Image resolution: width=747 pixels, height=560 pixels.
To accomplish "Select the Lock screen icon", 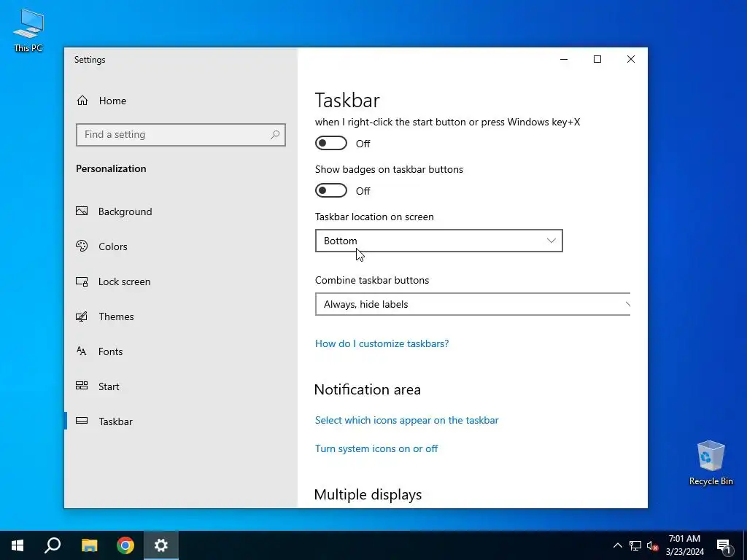I will 82,281.
